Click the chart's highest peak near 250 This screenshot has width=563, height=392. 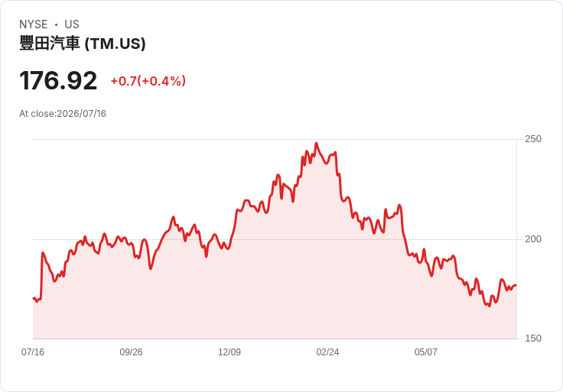(x=317, y=144)
